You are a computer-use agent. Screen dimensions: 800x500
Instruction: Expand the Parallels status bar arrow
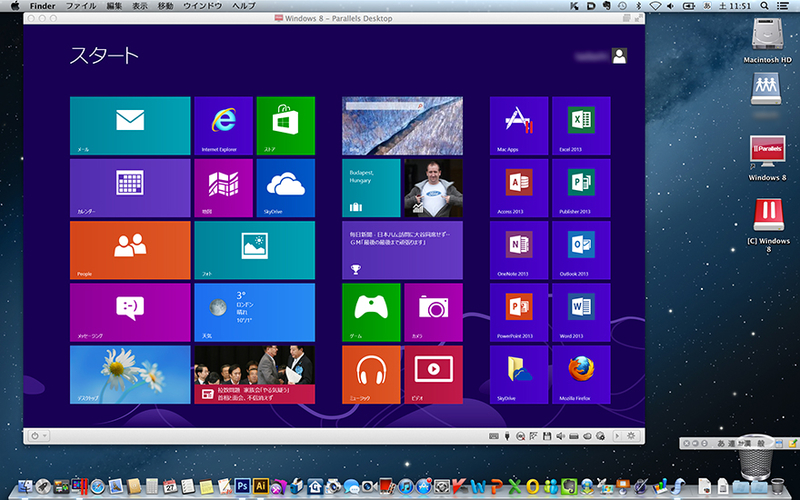coord(617,436)
